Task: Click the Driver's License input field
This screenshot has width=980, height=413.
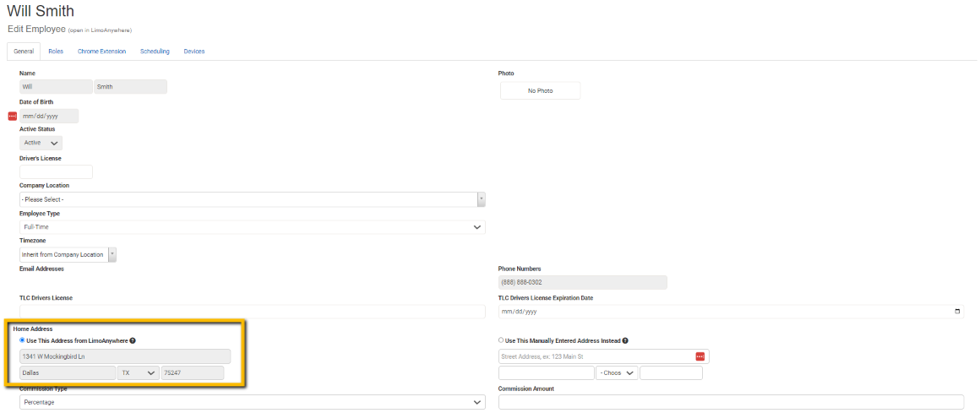Action: click(x=56, y=171)
